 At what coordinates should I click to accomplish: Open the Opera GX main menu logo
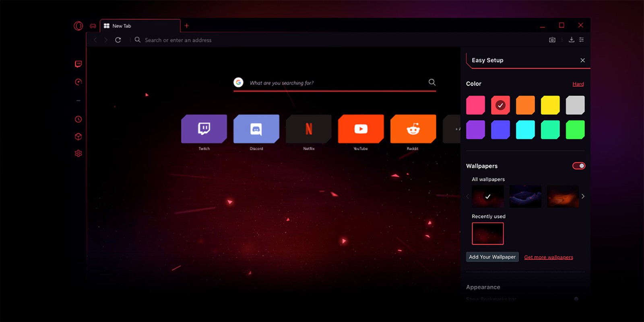point(78,26)
